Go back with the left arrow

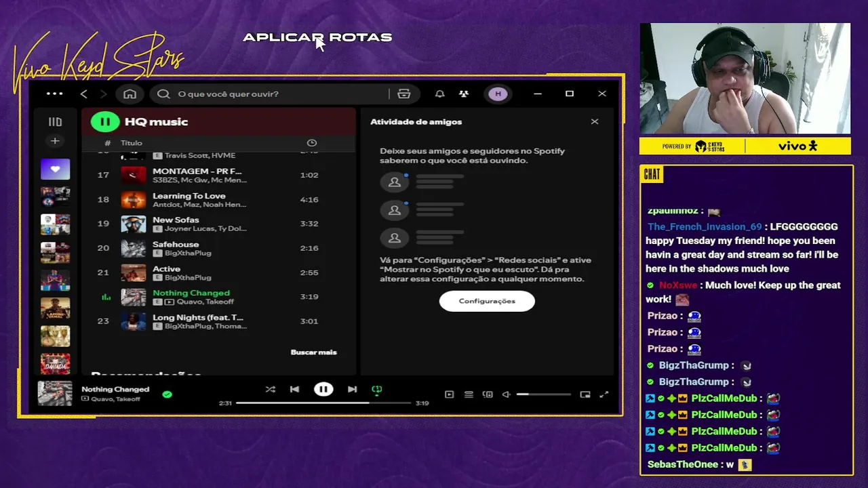point(84,94)
